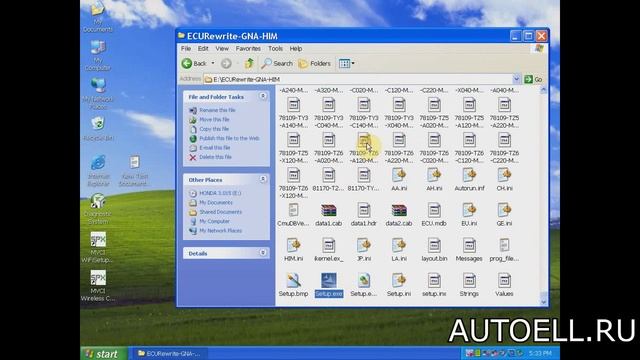Go up one folder level
Image resolution: width=640 pixels, height=360 pixels.
click(249, 63)
